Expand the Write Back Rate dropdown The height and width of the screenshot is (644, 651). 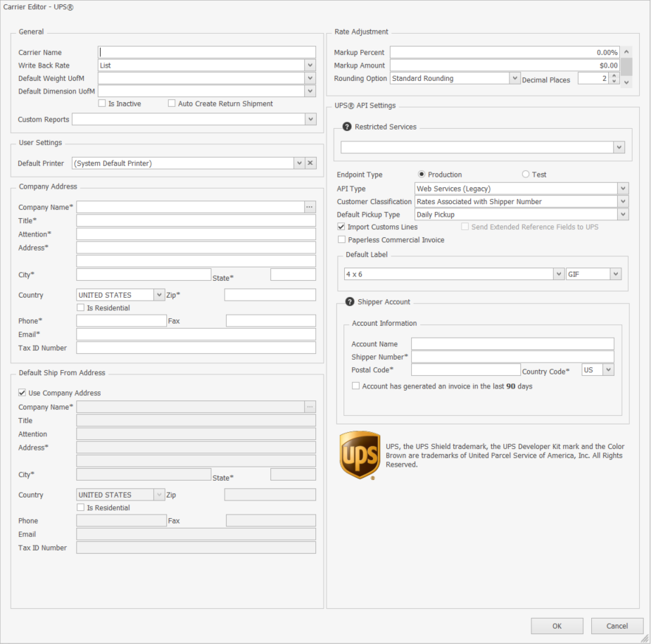(x=310, y=65)
